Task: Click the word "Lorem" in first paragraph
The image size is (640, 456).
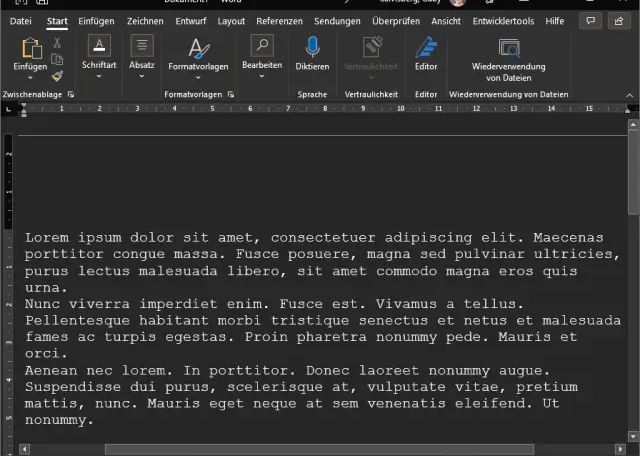Action: coord(47,237)
